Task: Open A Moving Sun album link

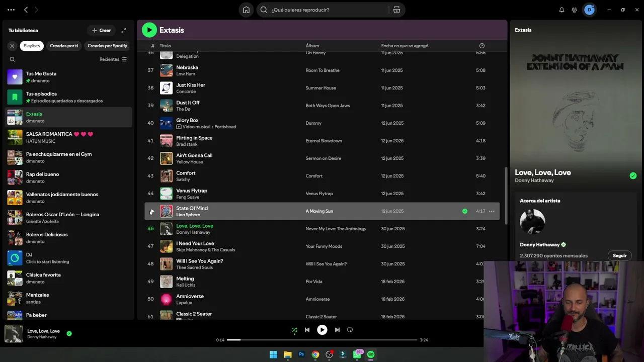Action: [319, 211]
